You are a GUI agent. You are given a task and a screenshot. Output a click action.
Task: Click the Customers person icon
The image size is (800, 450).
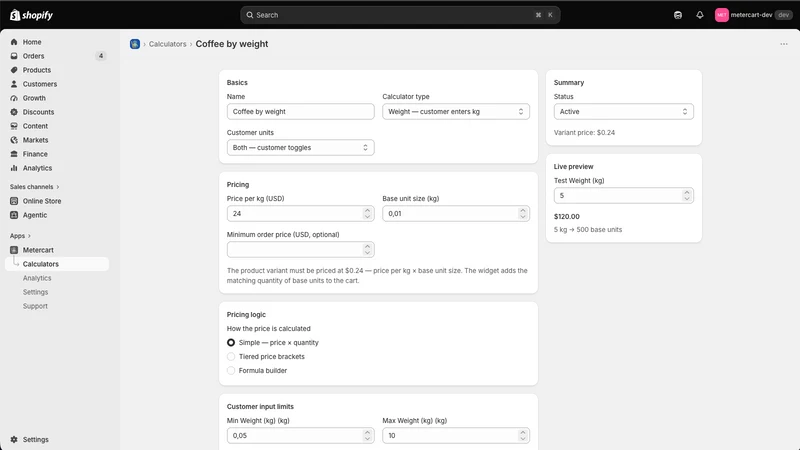(14, 84)
